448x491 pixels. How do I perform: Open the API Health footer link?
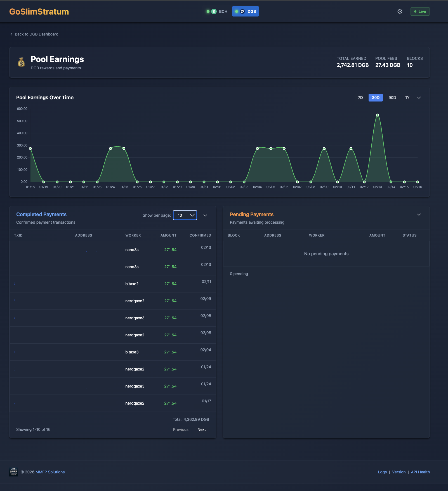point(420,472)
